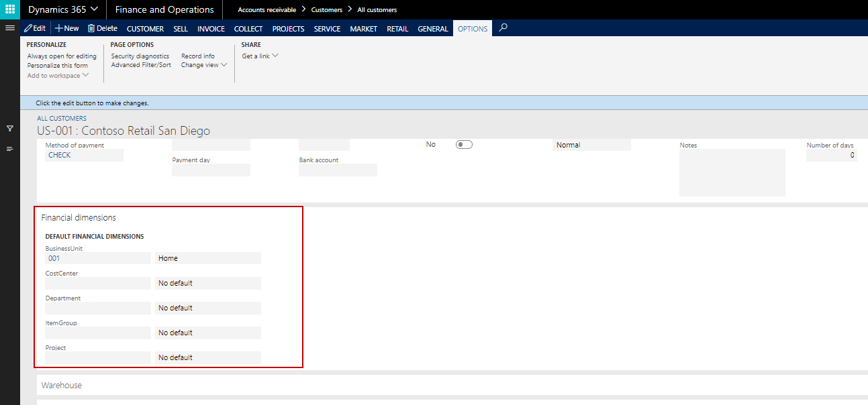
Task: Expand the hamburger navigation menu
Action: coord(10,28)
